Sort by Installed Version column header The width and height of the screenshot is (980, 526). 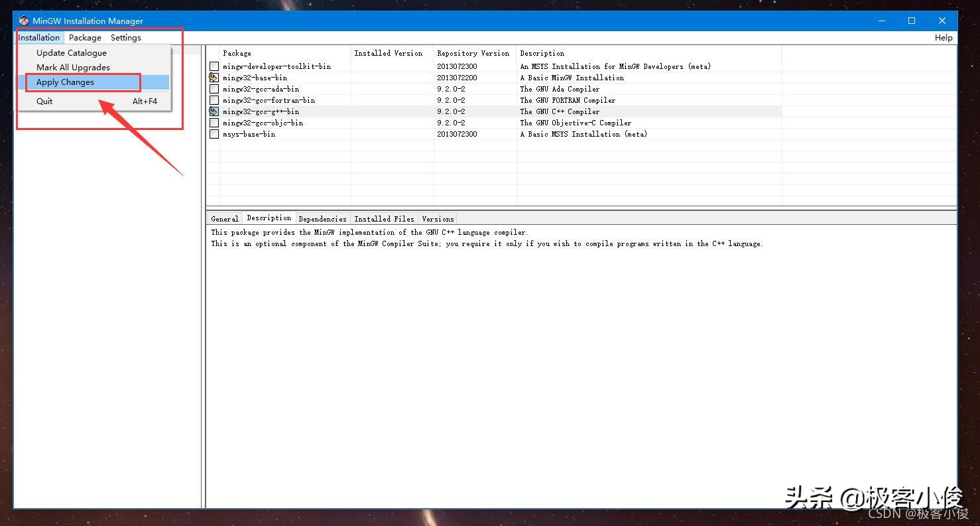point(393,53)
